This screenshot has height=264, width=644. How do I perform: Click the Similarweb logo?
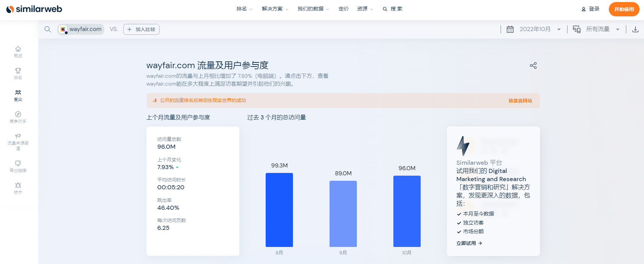(34, 9)
